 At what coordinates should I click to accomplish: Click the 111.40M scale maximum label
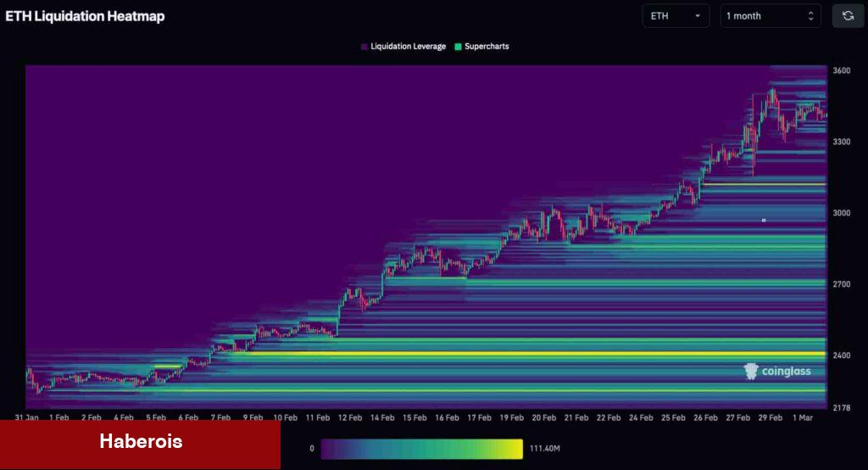(546, 448)
